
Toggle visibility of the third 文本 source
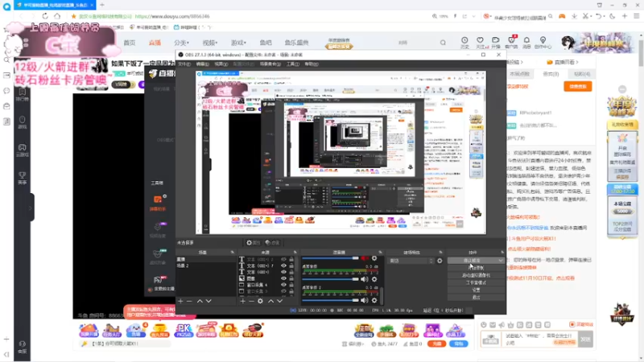[x=283, y=272]
